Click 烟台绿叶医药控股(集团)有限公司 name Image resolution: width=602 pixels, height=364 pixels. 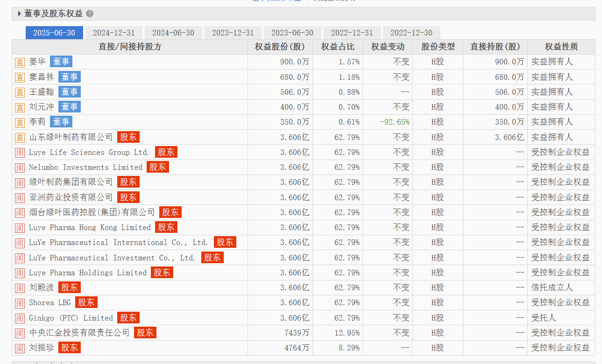pyautogui.click(x=92, y=212)
